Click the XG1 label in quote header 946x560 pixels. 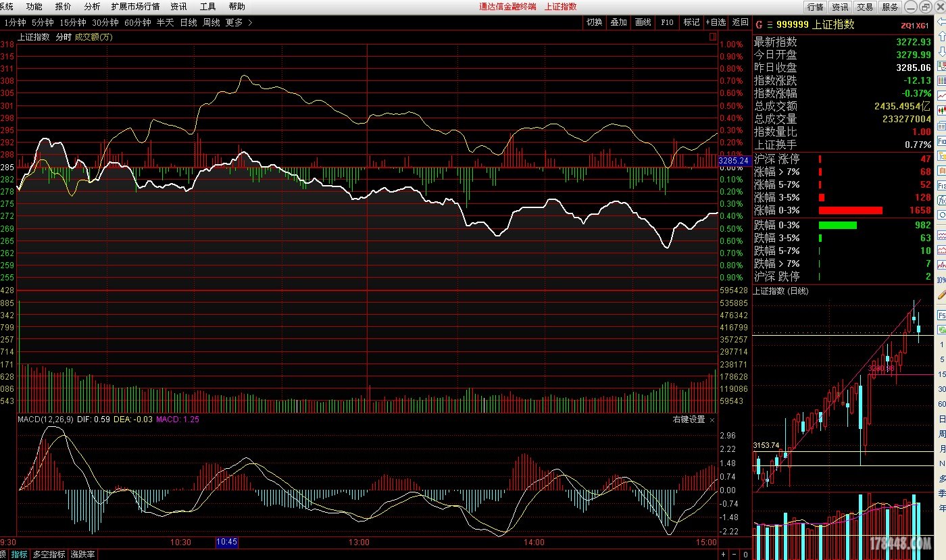922,26
